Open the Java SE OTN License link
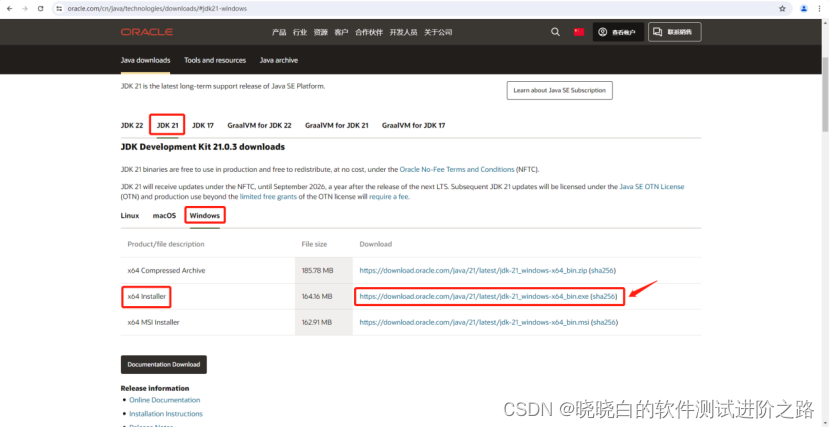 652,187
